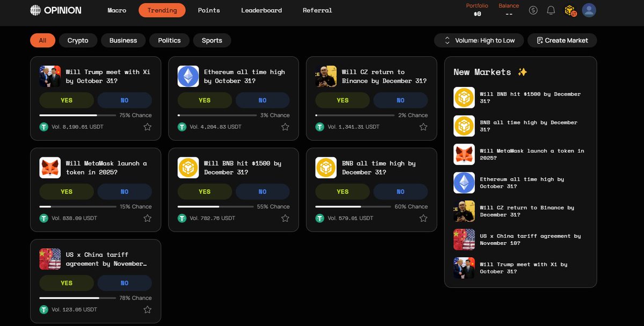This screenshot has height=326, width=644.
Task: Filter markets by Crypto
Action: click(78, 40)
